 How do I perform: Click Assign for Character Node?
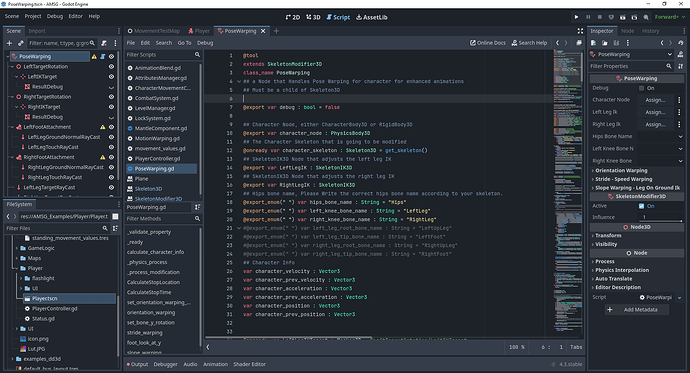tap(655, 100)
